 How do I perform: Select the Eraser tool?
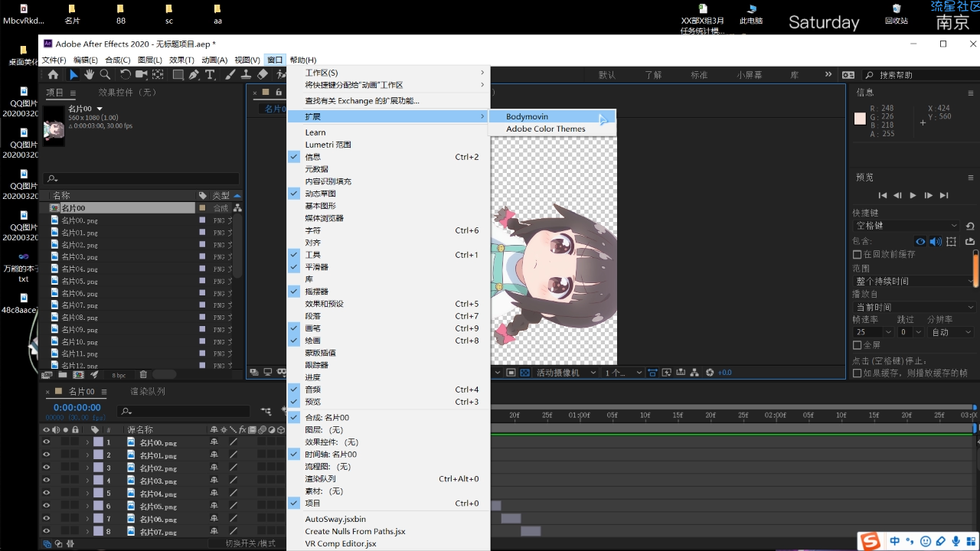coord(263,75)
